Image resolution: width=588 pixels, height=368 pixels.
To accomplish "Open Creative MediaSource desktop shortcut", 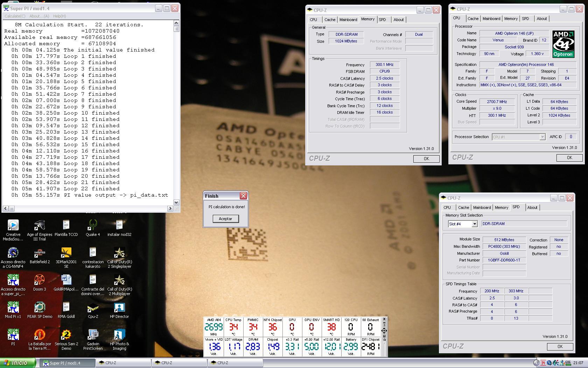I will click(x=13, y=225).
